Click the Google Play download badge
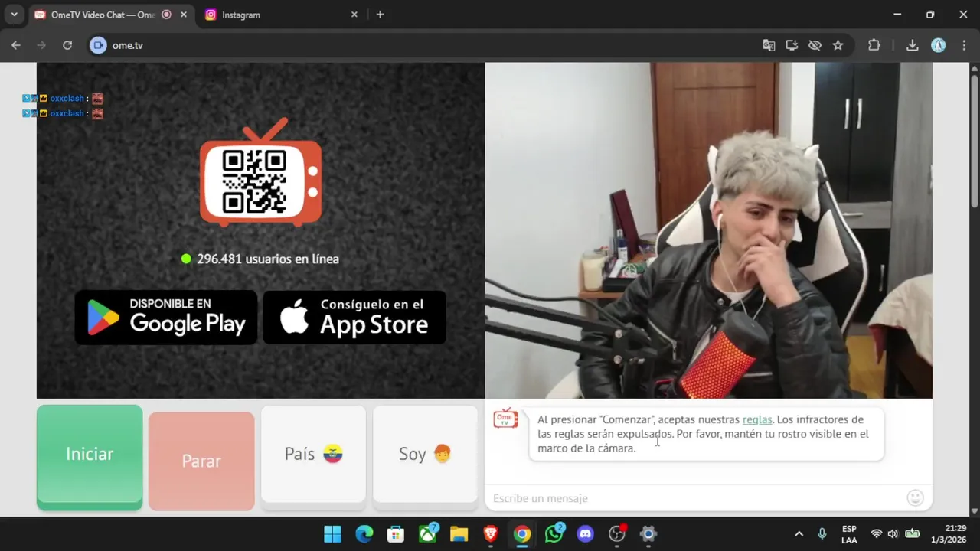 pos(166,317)
